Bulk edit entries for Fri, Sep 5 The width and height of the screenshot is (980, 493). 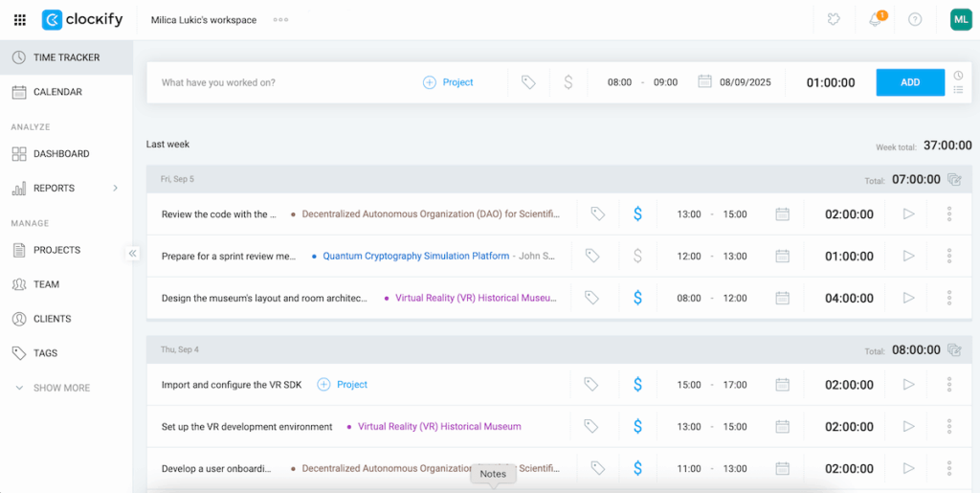tap(954, 180)
